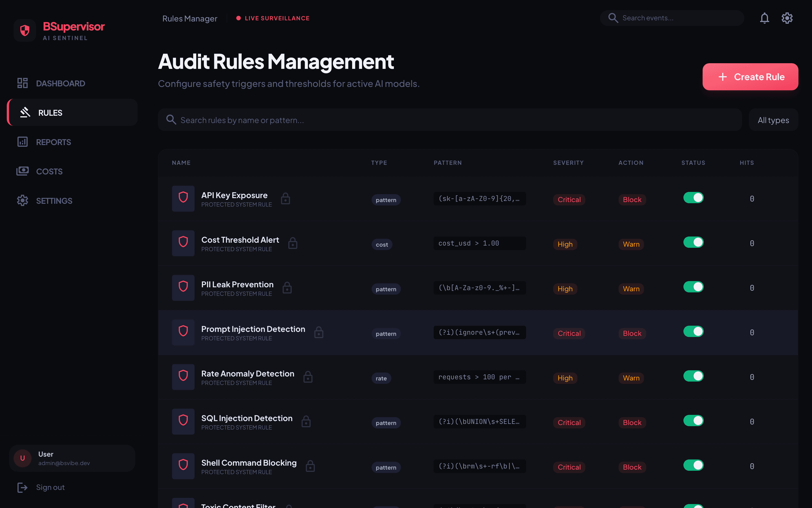The width and height of the screenshot is (812, 508).
Task: Focus the Search rules by name field
Action: [450, 120]
